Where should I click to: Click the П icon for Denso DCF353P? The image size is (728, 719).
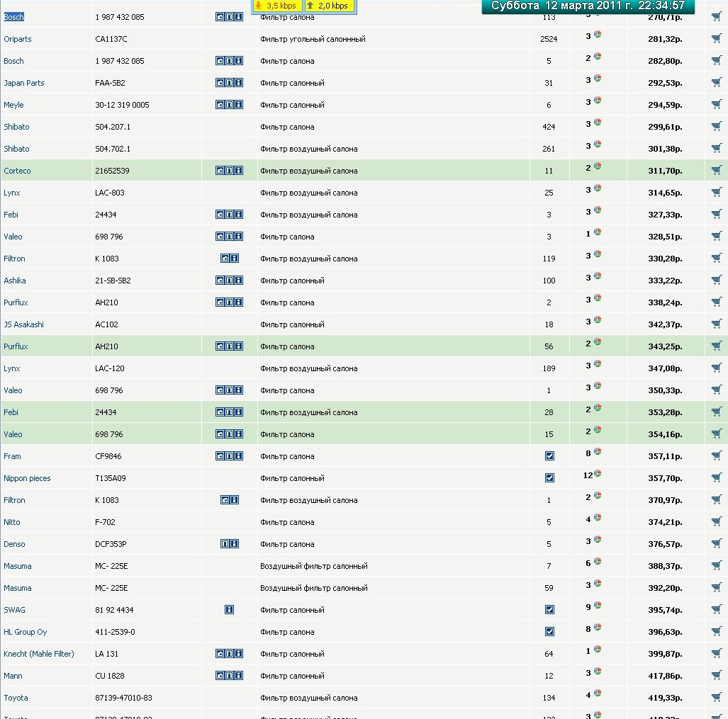[x=225, y=543]
